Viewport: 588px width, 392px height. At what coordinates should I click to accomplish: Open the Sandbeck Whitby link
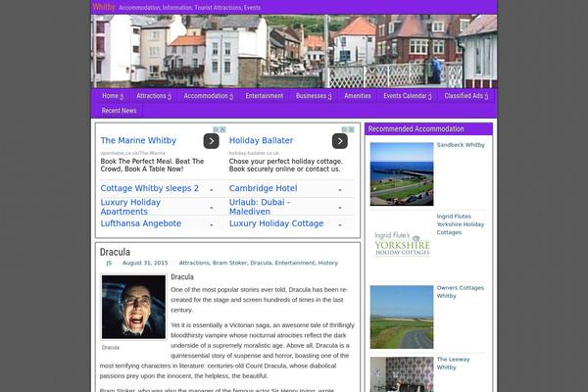tap(461, 145)
